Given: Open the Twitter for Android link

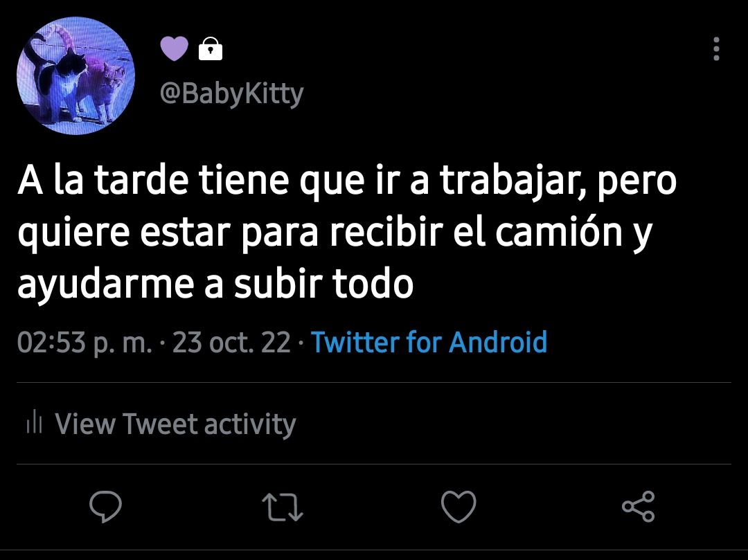Looking at the screenshot, I should [429, 342].
